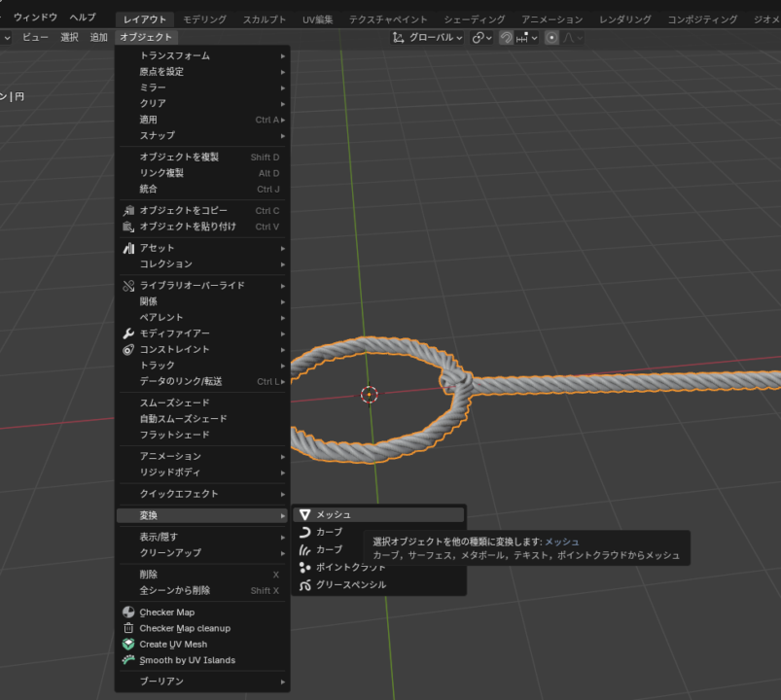Expand the snapping options dropdown
The image size is (781, 700).
[x=528, y=37]
